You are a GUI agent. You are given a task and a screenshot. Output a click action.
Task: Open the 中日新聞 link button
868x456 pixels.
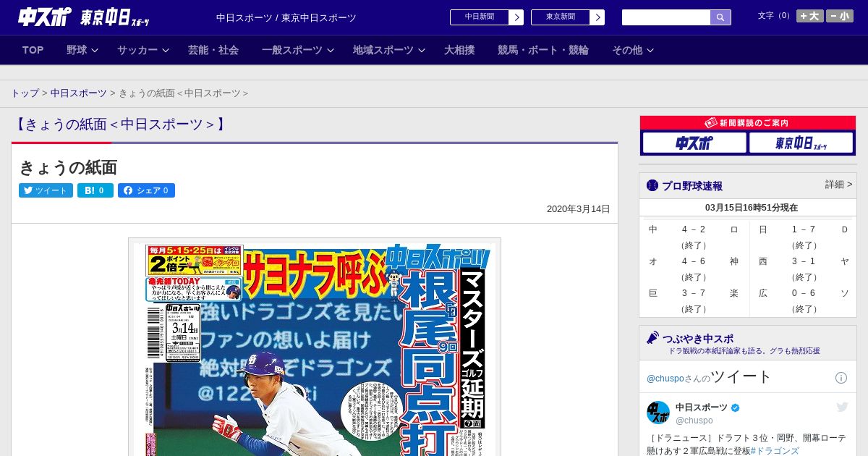click(479, 17)
